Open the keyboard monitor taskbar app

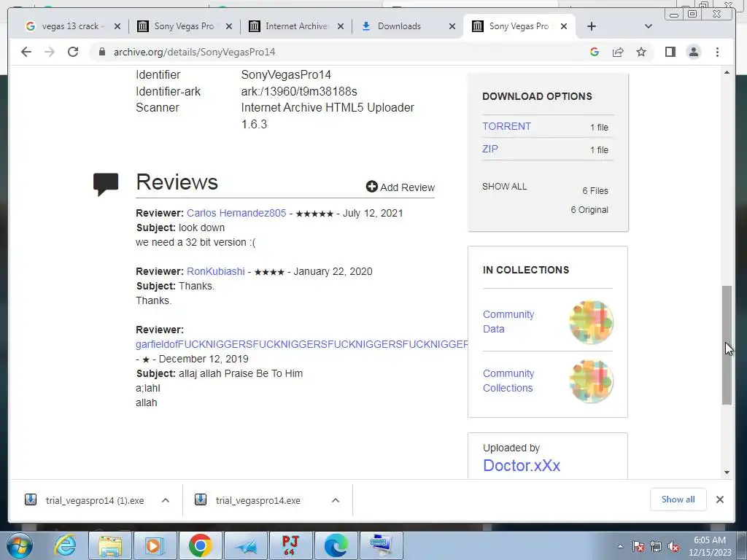(x=381, y=545)
